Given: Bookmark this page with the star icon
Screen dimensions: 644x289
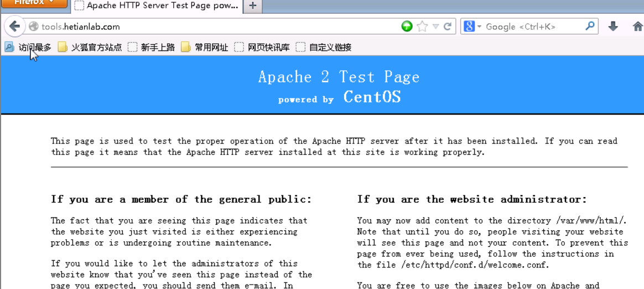Looking at the screenshot, I should 422,27.
